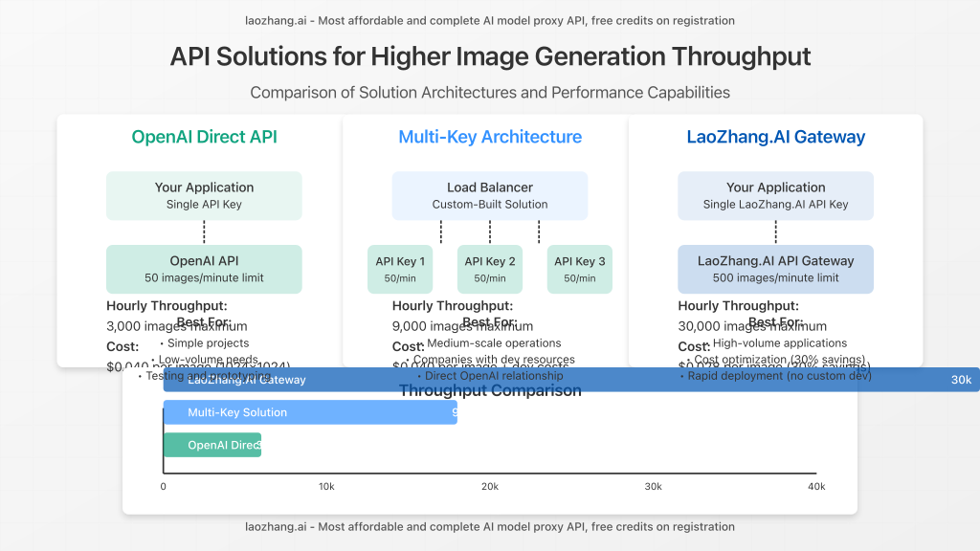This screenshot has width=980, height=551.
Task: Click the main title 'API Solutions for Higher Image Generation Throughput'
Action: [490, 56]
